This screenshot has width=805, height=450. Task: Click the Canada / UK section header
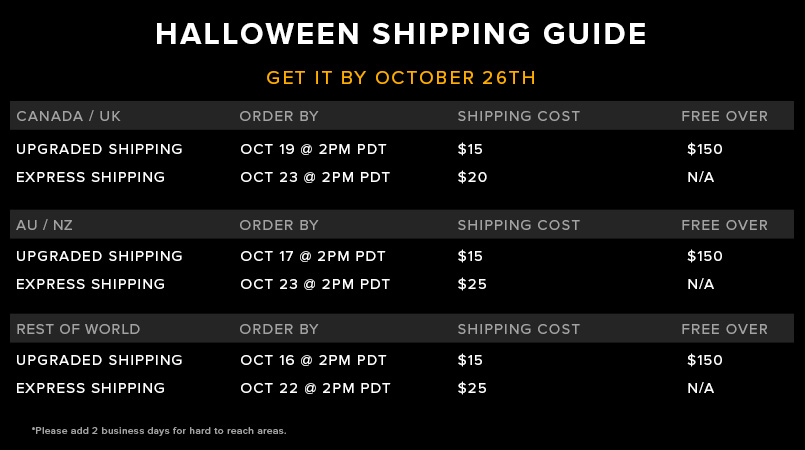68,116
